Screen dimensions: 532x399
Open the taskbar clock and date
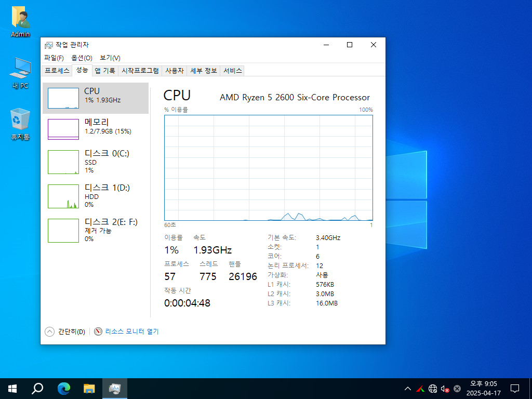pos(484,389)
